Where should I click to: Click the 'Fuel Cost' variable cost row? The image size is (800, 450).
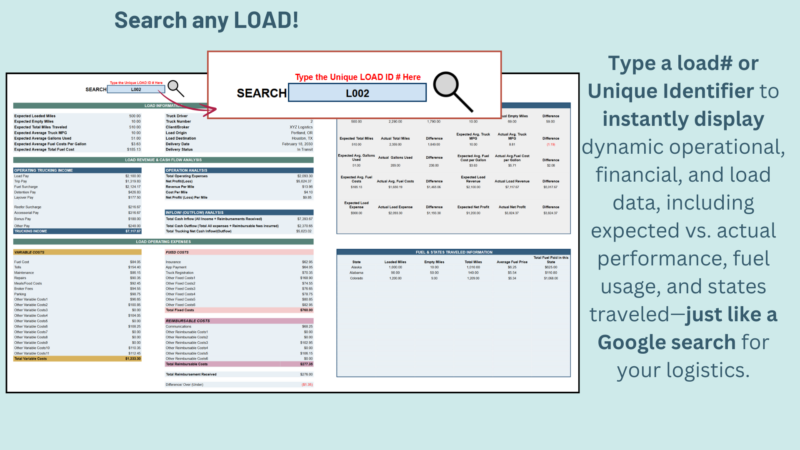(77, 262)
